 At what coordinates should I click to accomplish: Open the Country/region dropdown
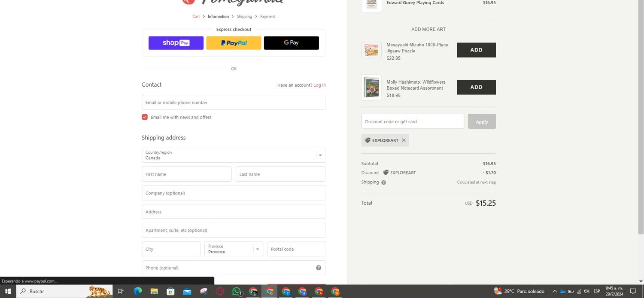point(234,155)
